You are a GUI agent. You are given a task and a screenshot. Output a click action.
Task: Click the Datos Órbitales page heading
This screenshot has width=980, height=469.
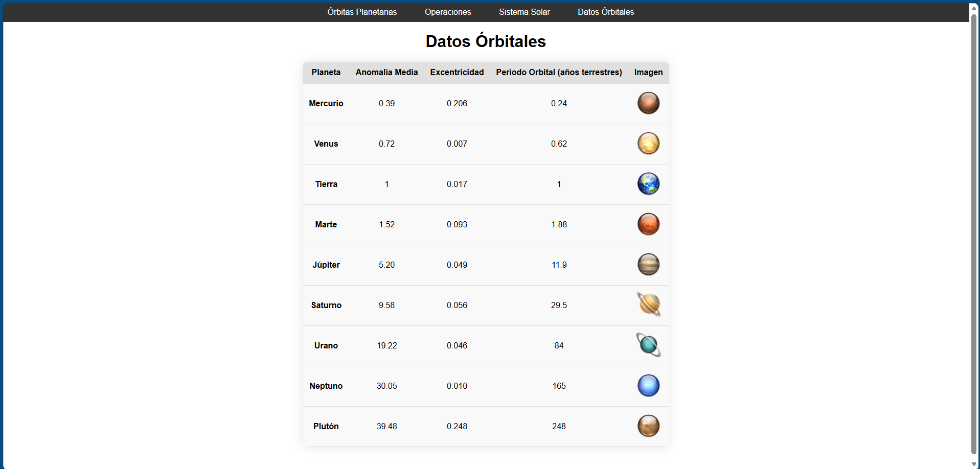point(486,41)
